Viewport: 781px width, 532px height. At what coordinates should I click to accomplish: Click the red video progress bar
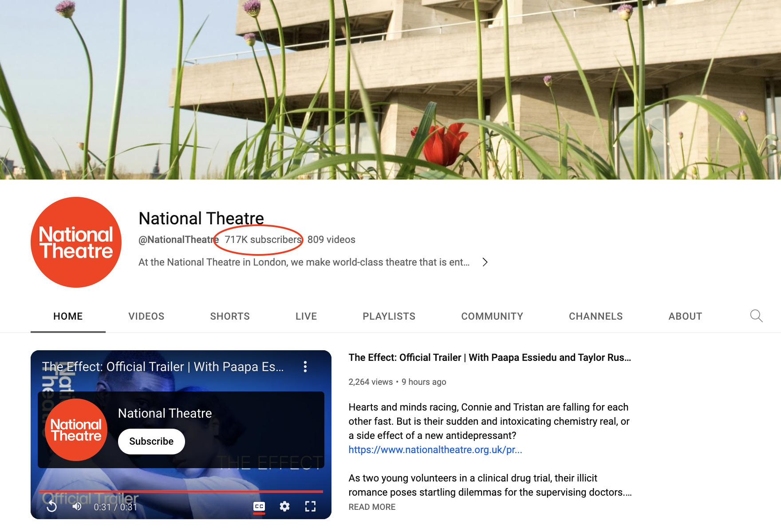point(181,492)
